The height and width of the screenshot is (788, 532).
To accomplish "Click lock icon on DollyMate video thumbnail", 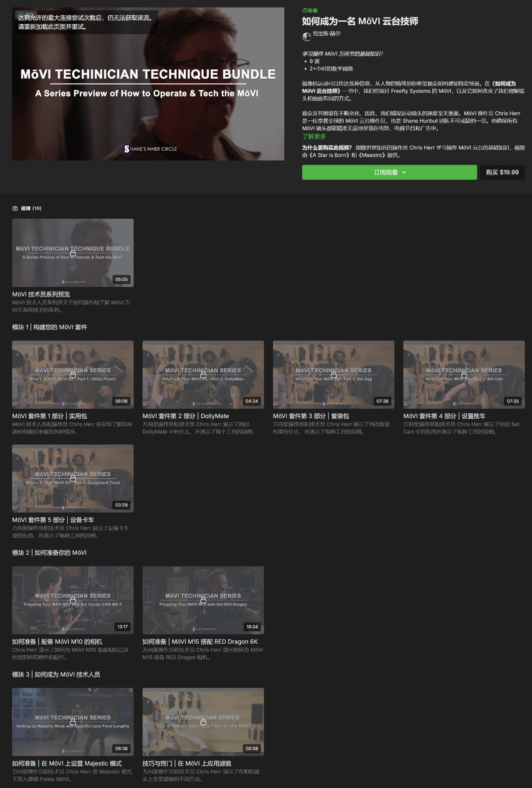I will [x=203, y=375].
